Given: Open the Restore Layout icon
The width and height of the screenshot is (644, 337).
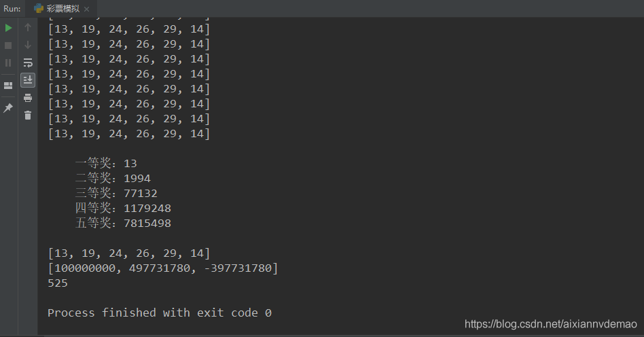Looking at the screenshot, I should 8,86.
